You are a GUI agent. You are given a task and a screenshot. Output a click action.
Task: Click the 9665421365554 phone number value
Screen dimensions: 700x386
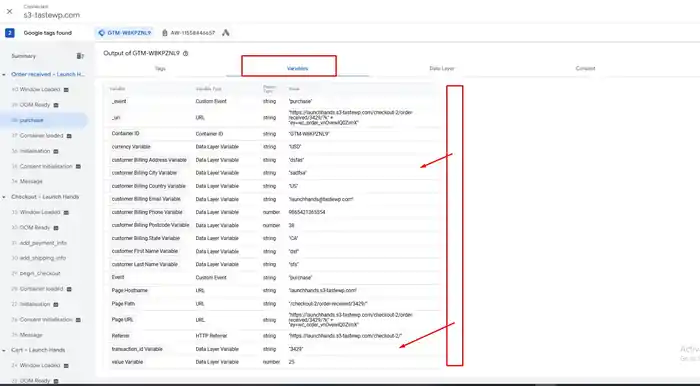(x=307, y=212)
